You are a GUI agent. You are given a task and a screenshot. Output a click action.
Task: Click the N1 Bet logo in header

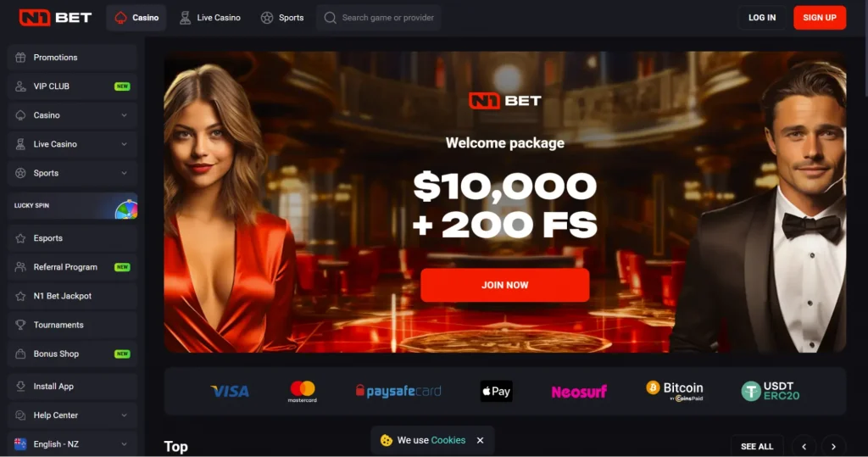(55, 18)
